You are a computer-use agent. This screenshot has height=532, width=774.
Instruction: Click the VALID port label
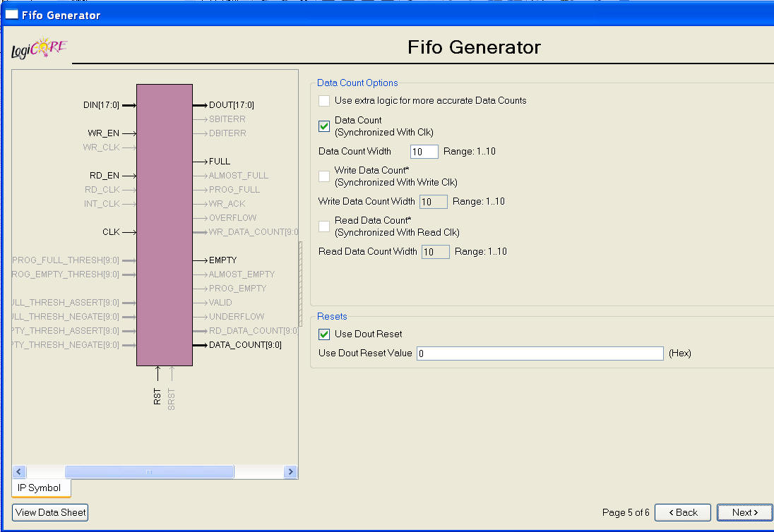[220, 303]
